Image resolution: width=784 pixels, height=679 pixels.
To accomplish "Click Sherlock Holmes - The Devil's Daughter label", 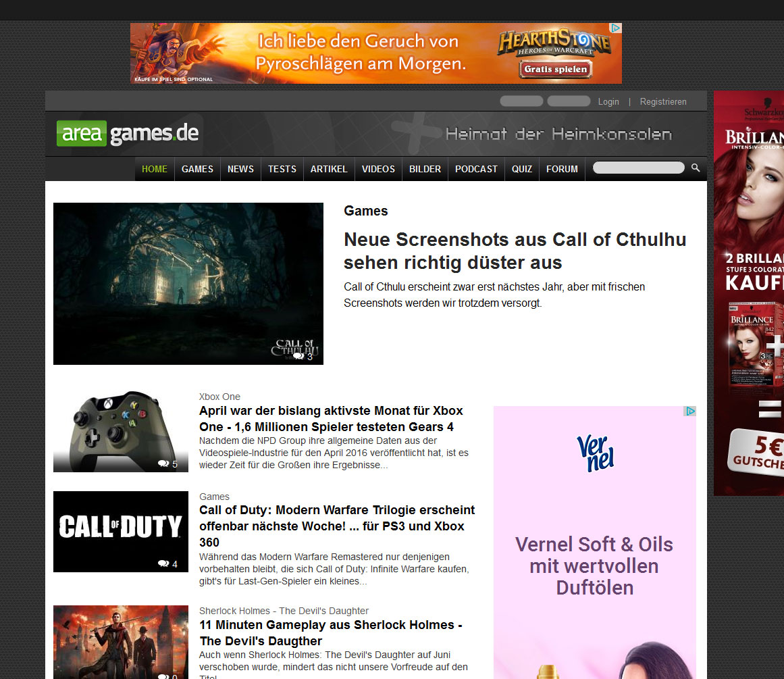I will 284,611.
